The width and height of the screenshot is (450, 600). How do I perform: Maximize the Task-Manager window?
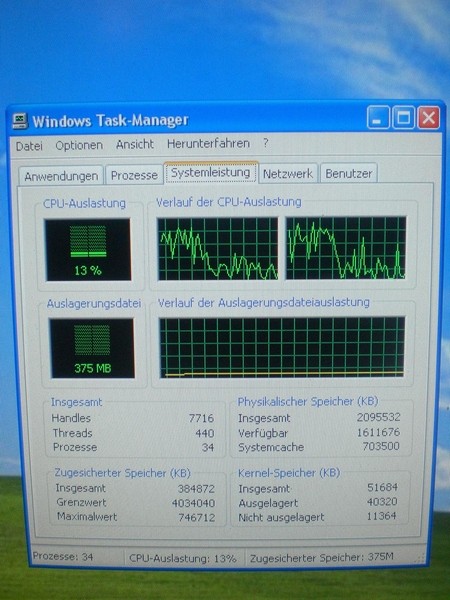404,117
